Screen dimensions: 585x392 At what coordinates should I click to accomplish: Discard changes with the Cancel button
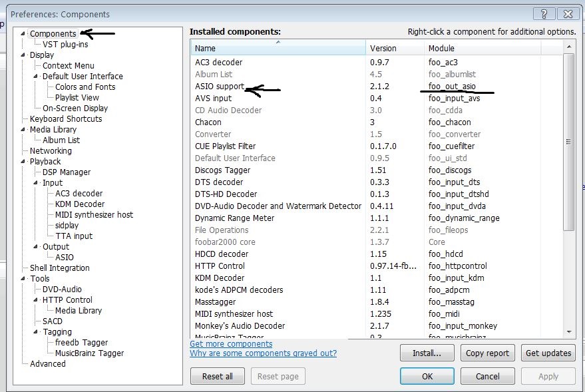coord(487,376)
